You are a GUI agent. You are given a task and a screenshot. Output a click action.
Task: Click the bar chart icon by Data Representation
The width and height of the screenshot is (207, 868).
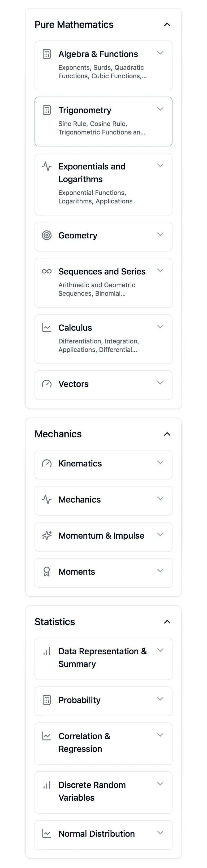[x=46, y=651]
